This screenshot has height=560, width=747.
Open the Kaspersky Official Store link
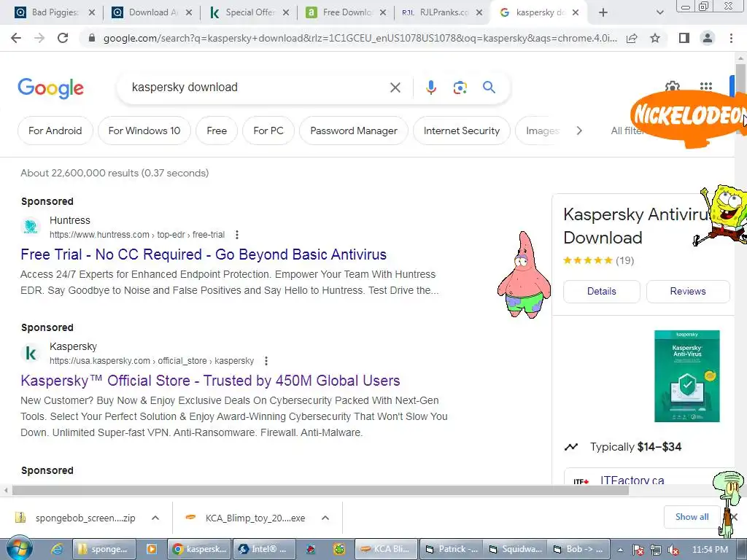210,381
